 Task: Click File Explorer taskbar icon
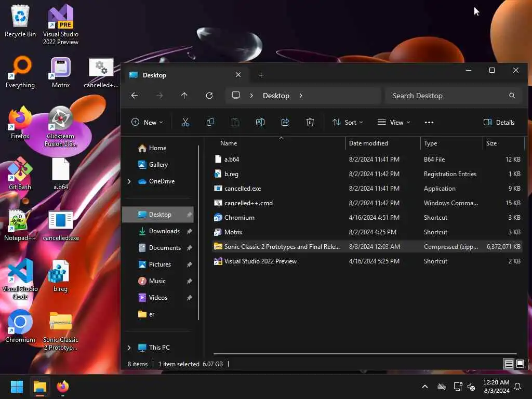(39, 387)
